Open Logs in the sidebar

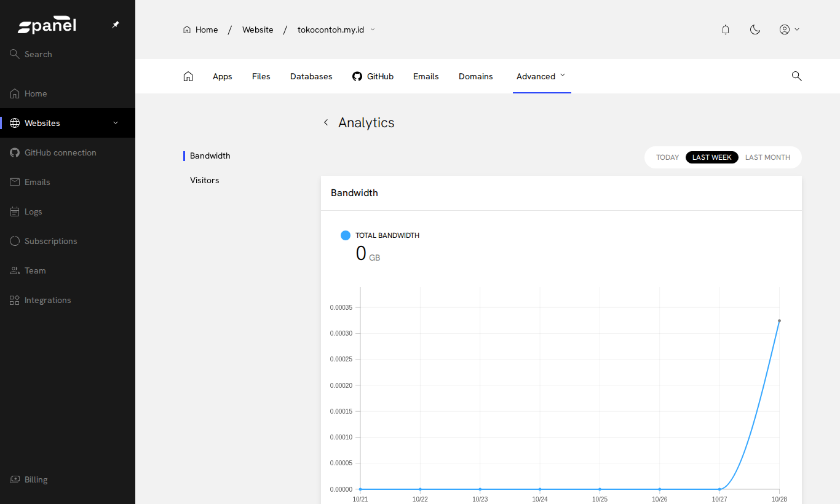click(68, 211)
